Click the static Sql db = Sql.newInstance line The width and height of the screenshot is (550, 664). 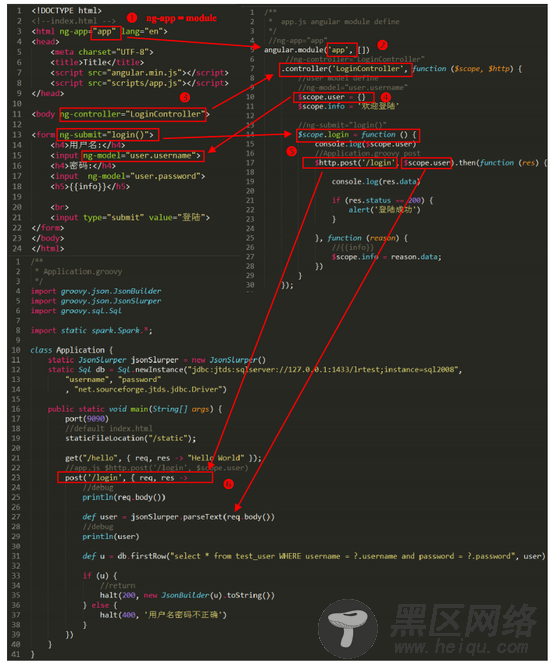[255, 370]
